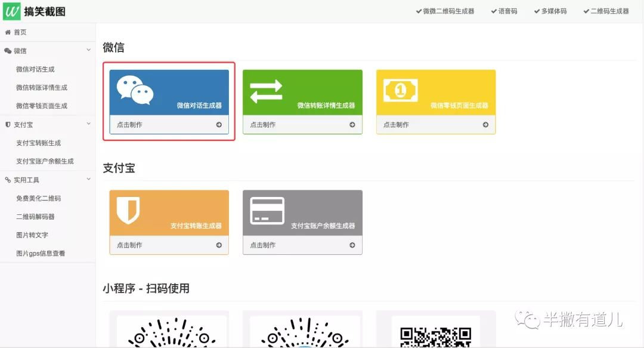644x348 pixels.
Task: Click 点击制作 under 支付宝转账生成器
Action: tap(129, 245)
